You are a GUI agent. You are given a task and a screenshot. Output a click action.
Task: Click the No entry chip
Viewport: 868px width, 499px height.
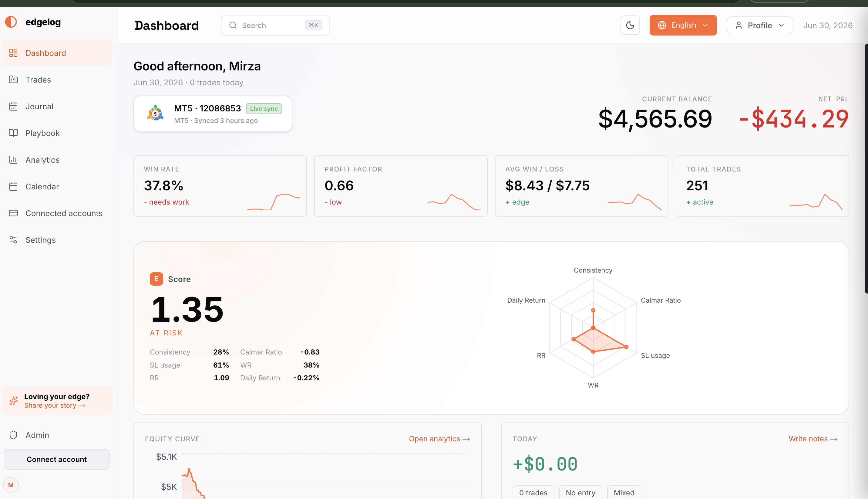pyautogui.click(x=580, y=493)
